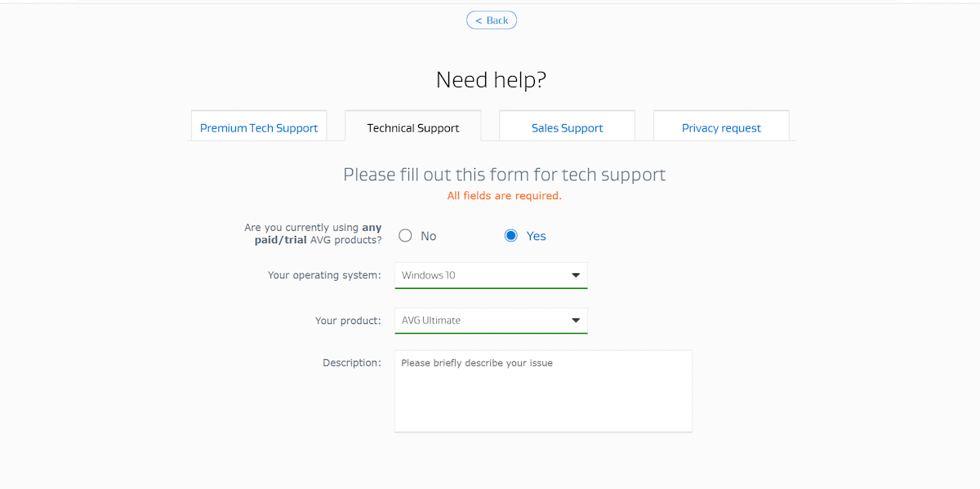Viewport: 980px width, 489px height.
Task: Click the arrow beside Windows 10
Action: pyautogui.click(x=576, y=275)
